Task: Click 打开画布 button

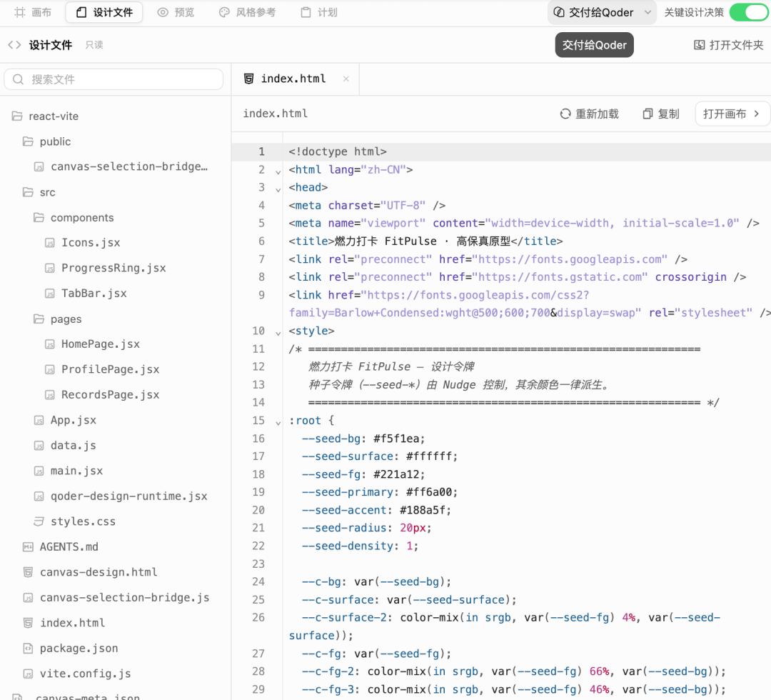Action: pos(731,114)
